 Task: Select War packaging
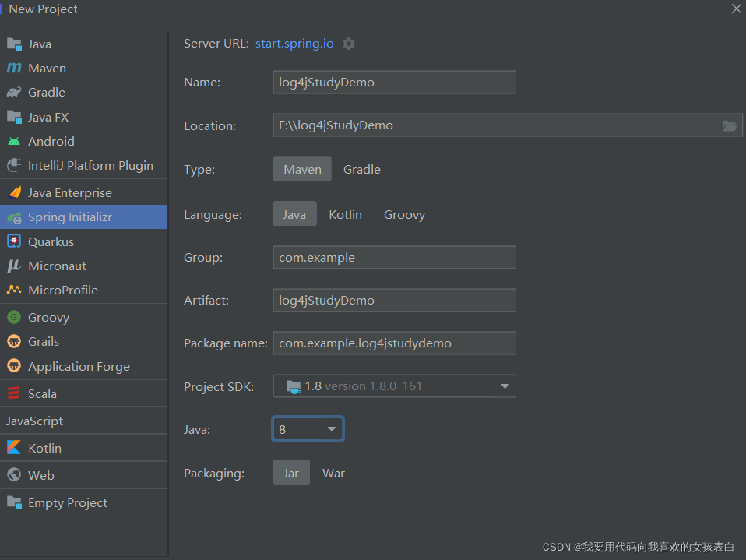tap(333, 473)
